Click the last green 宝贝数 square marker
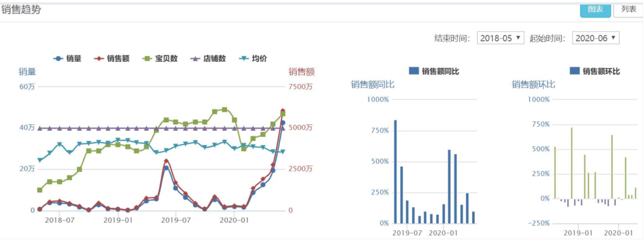 [283, 114]
